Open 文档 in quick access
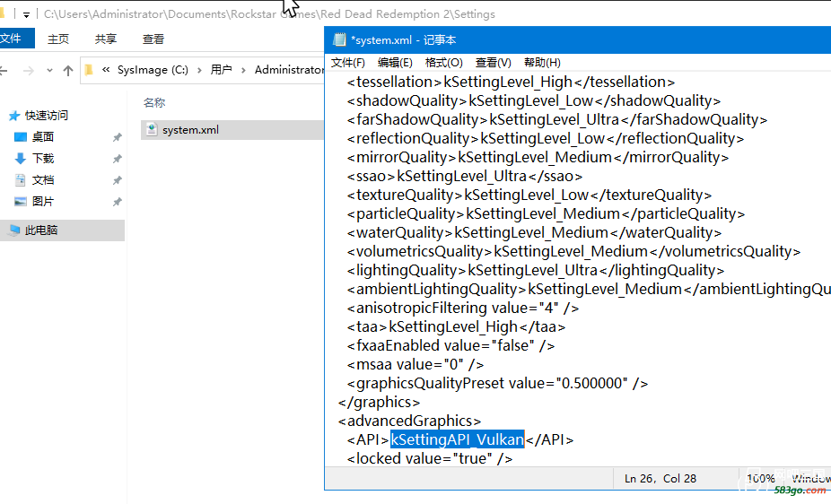 (x=43, y=180)
